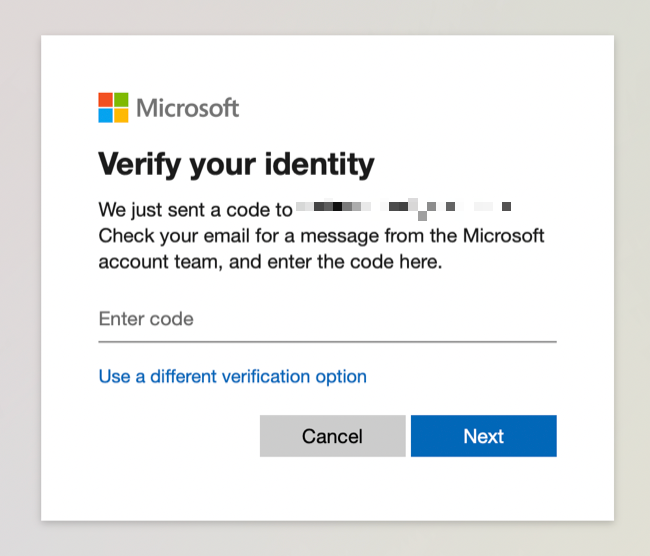Click the green square of Microsoft logo
The image size is (650, 556).
[x=121, y=100]
